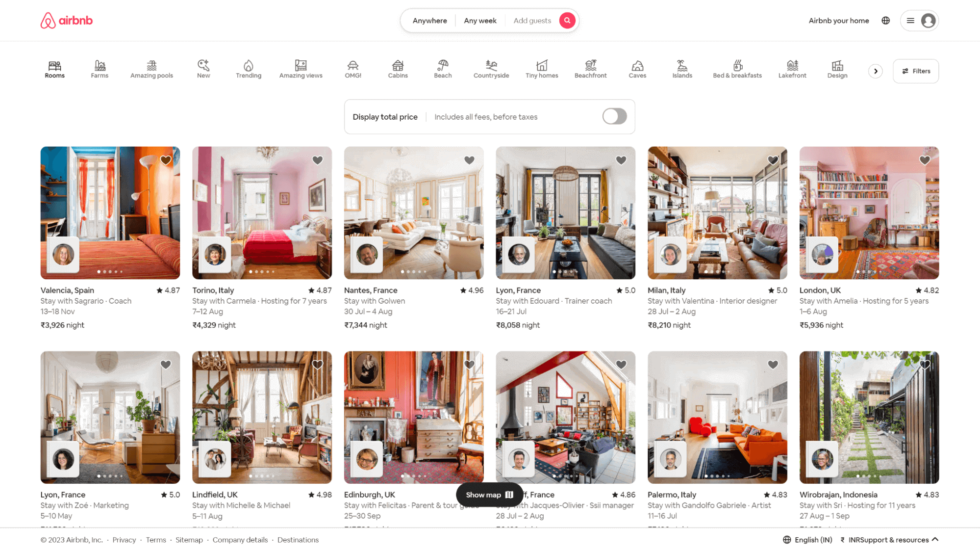
Task: Add Valencia Spain listing to favorites
Action: (166, 160)
